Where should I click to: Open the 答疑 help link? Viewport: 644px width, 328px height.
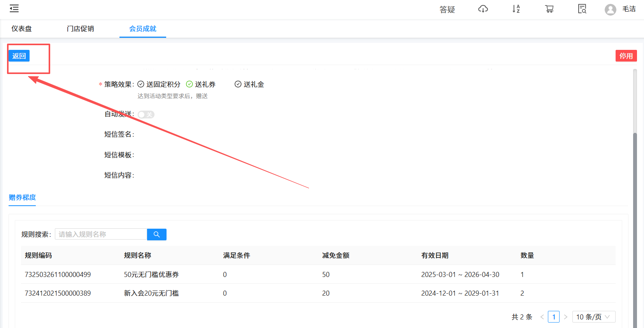point(447,9)
